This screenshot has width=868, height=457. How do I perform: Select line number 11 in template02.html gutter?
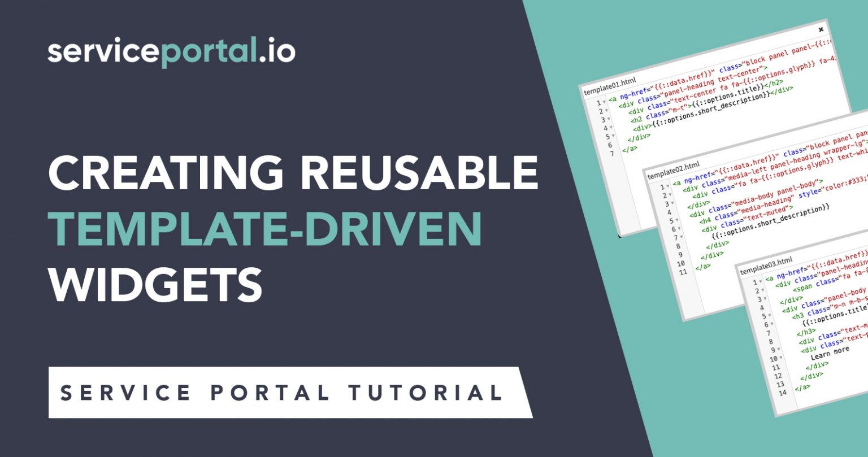pyautogui.click(x=682, y=272)
